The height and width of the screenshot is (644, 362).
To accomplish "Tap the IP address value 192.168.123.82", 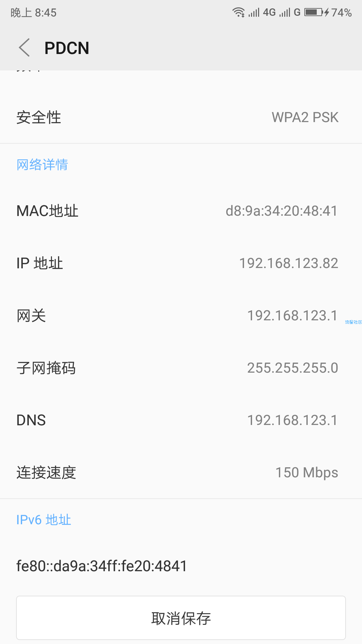I will (x=289, y=263).
